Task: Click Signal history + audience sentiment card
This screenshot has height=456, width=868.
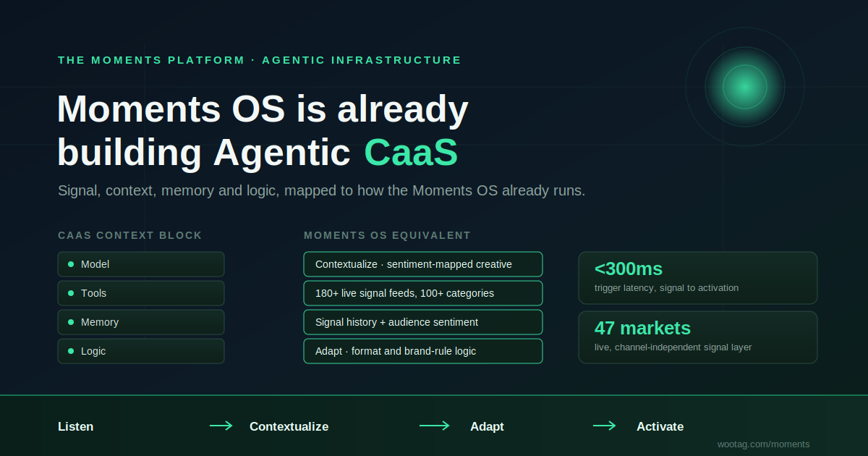Action: click(x=423, y=322)
